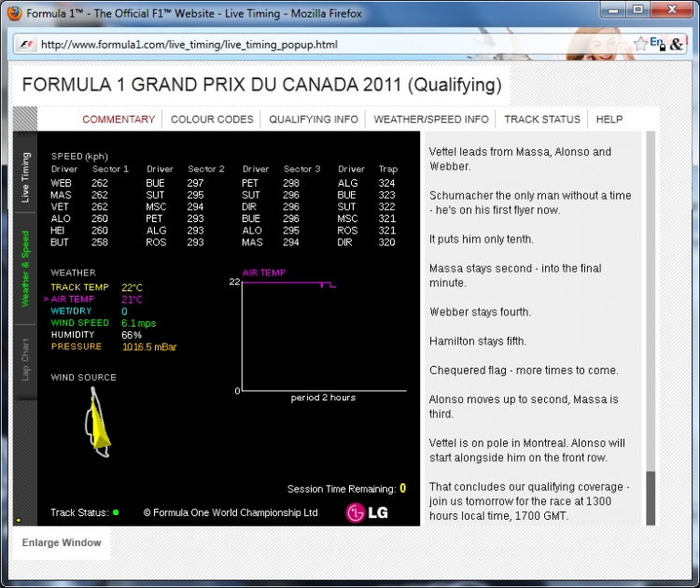Click the Sector 1 column header
Screen dimensions: 700x588
tap(110, 169)
